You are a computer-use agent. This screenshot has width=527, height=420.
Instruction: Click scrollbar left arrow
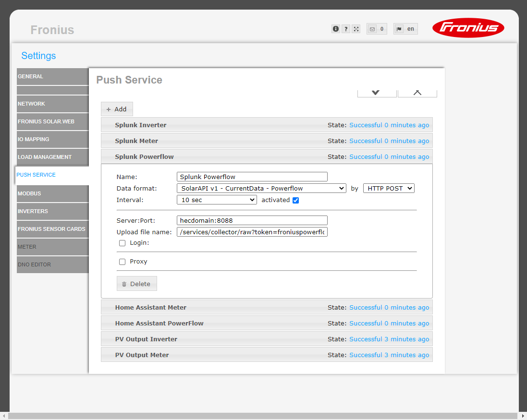point(4,416)
